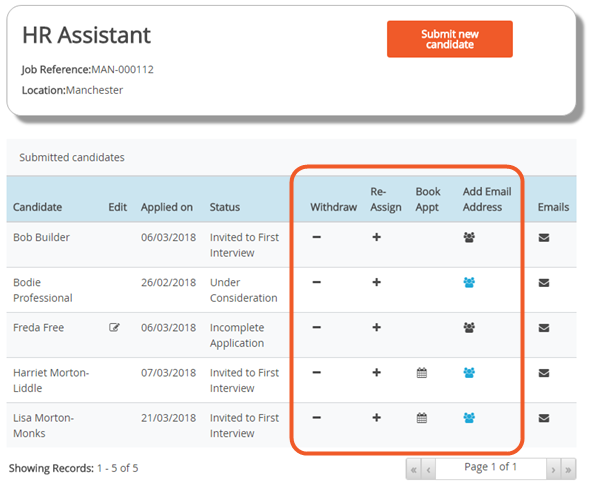Re-assign Lisa Morton-Monks with plus icon
Viewport: 591px width, 491px height.
tap(377, 418)
